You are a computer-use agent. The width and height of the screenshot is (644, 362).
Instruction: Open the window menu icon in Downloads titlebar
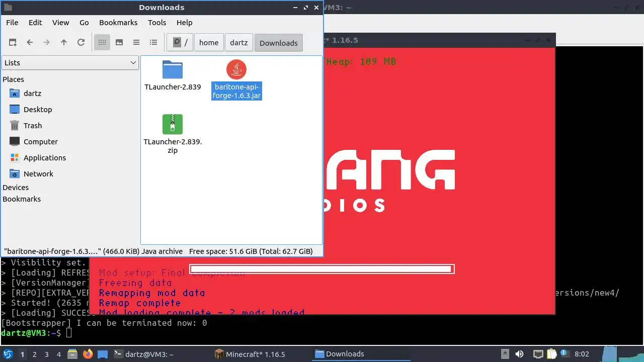(x=8, y=8)
